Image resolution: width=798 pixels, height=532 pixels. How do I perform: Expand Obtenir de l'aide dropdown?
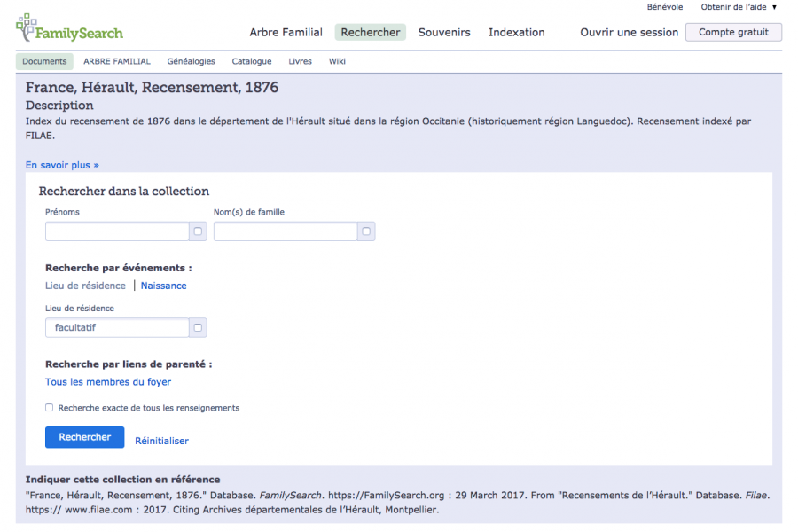click(739, 7)
